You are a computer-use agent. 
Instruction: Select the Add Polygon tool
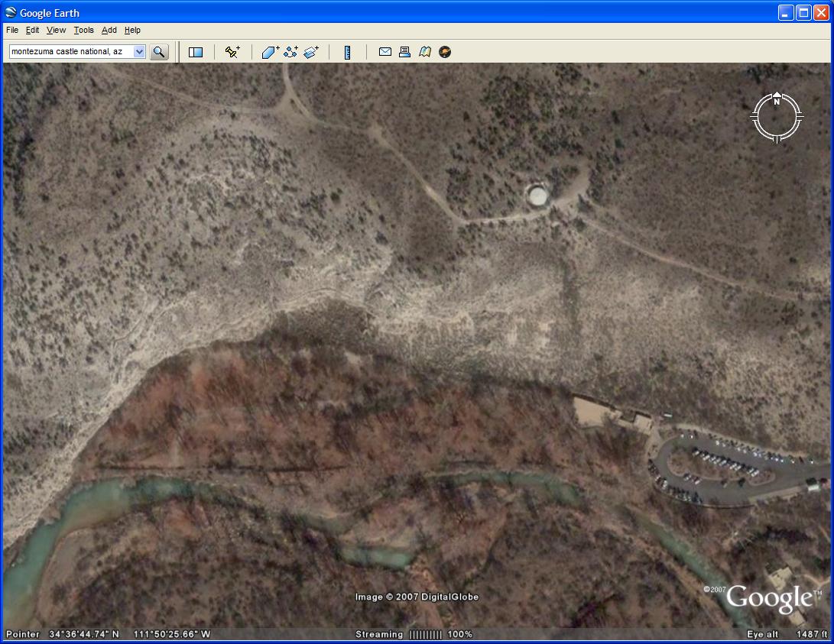271,52
